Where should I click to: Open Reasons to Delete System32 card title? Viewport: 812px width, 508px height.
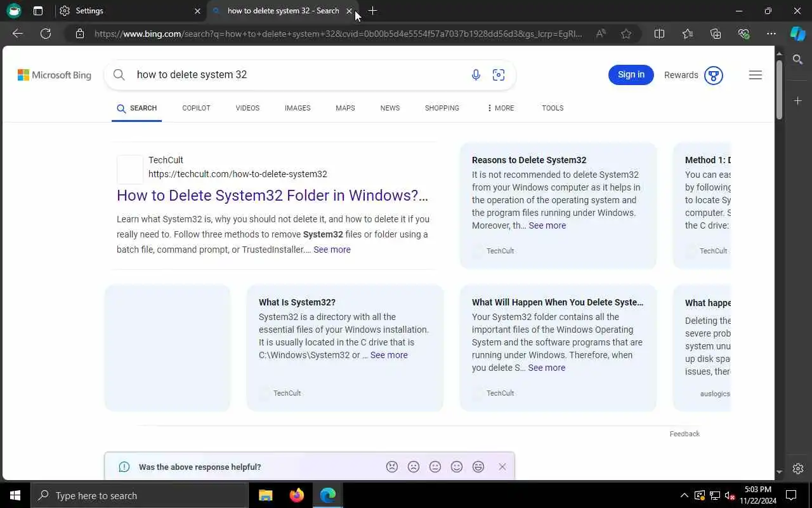[529, 160]
